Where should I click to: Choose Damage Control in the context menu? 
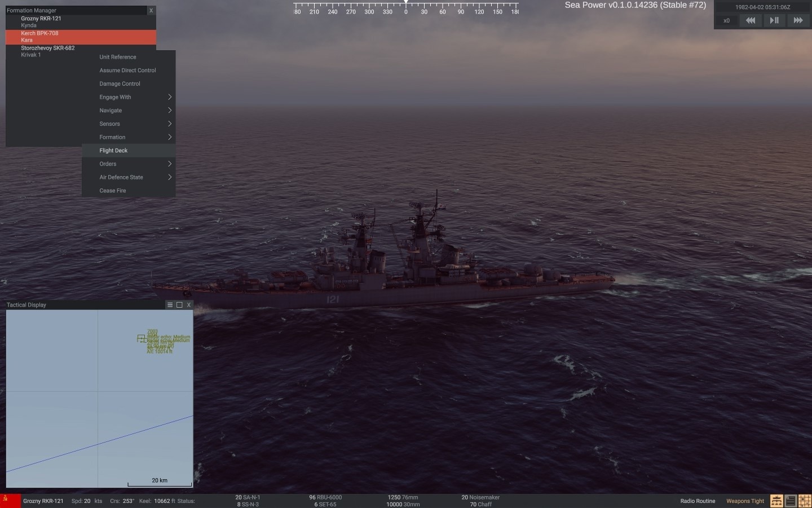pyautogui.click(x=120, y=84)
